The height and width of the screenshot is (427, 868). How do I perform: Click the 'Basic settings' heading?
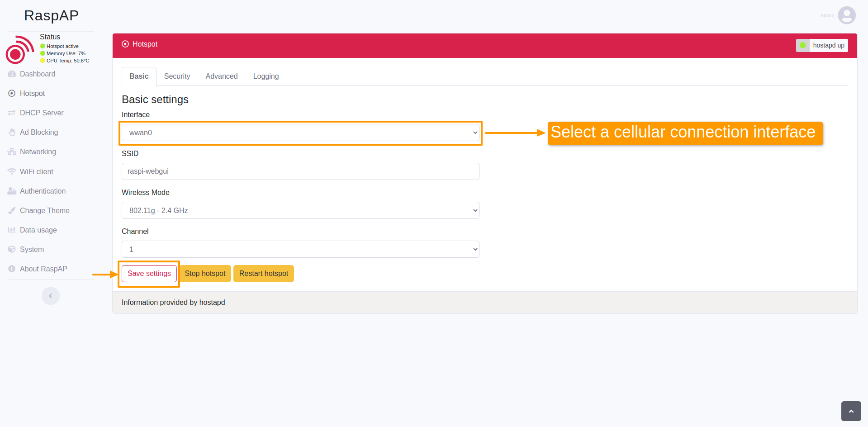click(x=155, y=100)
